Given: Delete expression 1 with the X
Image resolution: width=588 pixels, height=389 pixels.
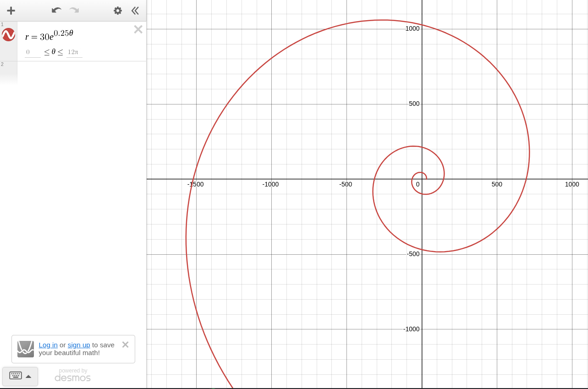Looking at the screenshot, I should (x=138, y=29).
